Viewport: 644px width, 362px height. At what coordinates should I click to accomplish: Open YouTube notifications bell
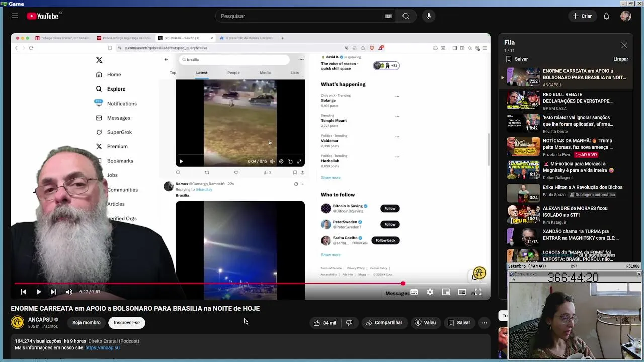[606, 16]
